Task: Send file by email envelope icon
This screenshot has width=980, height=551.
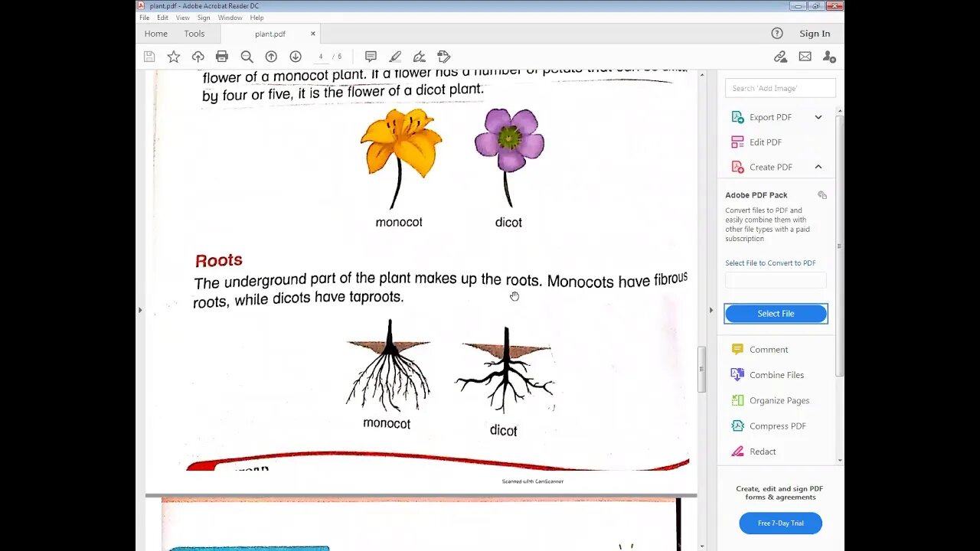Action: [805, 57]
